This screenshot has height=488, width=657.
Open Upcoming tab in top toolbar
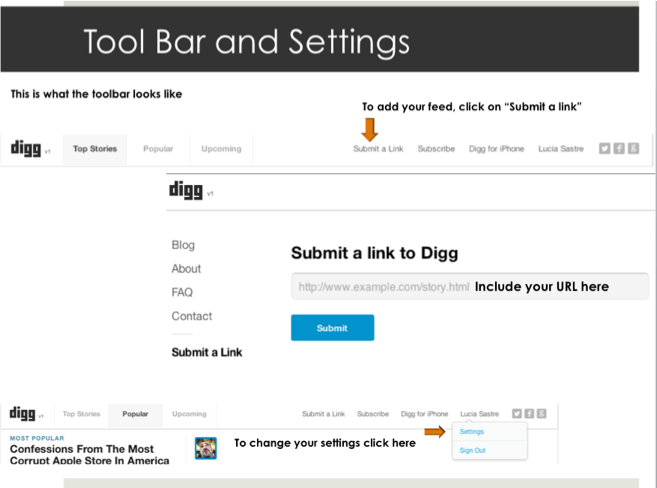tap(221, 149)
